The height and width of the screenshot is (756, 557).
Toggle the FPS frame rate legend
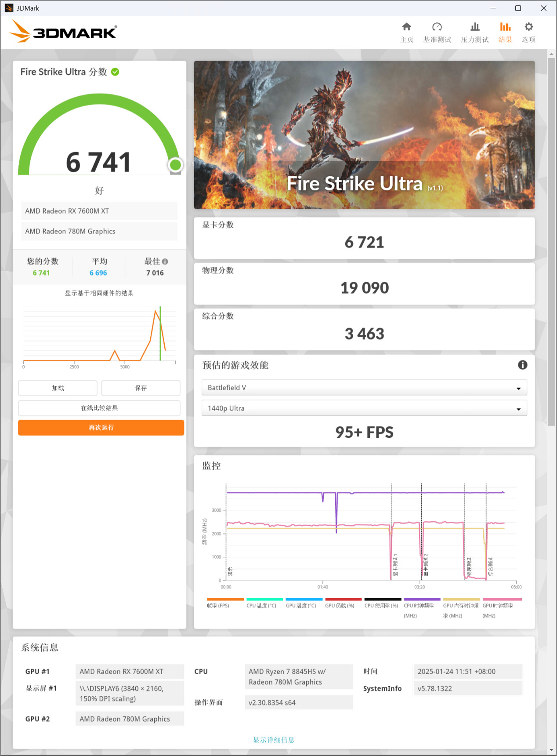[x=218, y=605]
